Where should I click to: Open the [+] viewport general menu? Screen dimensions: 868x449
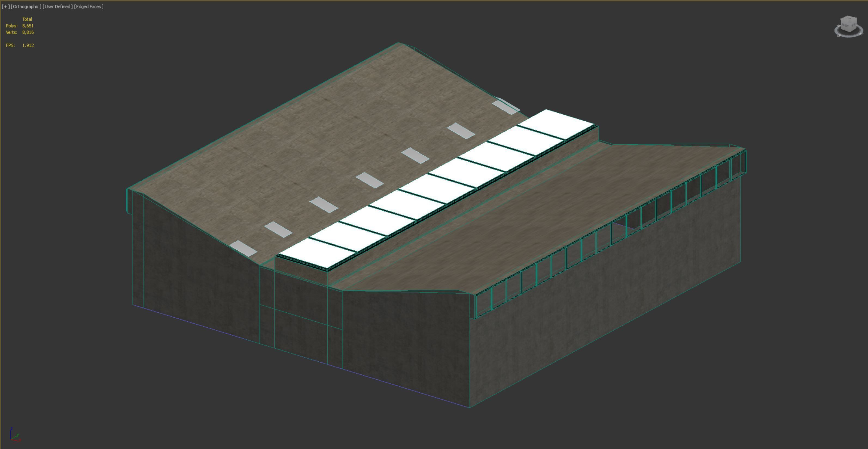6,7
